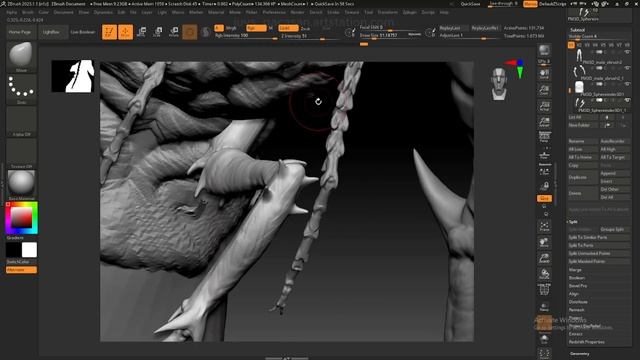Toggle visibility of PM3D_male_zbrush2 subtool

click(x=627, y=52)
